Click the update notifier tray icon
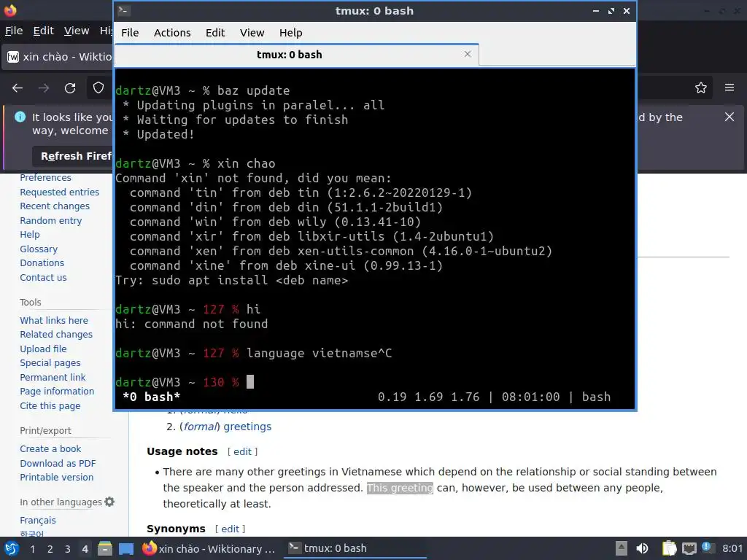This screenshot has height=560, width=747. coord(707,548)
